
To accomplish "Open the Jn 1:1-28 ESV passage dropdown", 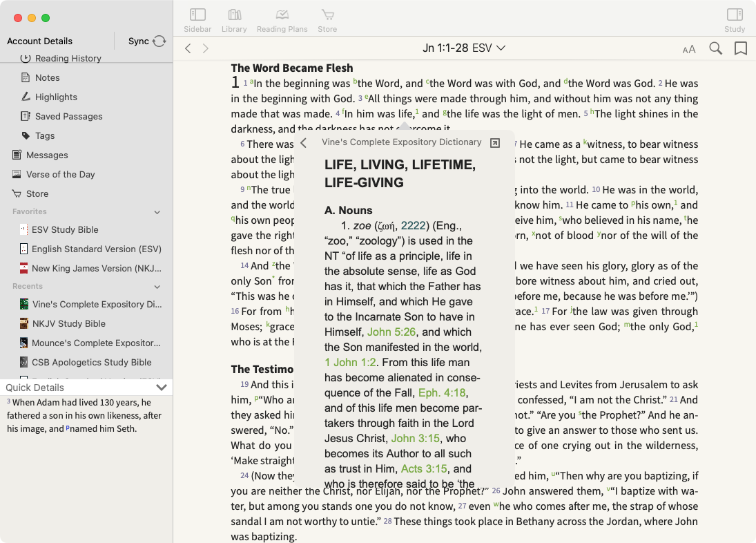I will coord(464,48).
